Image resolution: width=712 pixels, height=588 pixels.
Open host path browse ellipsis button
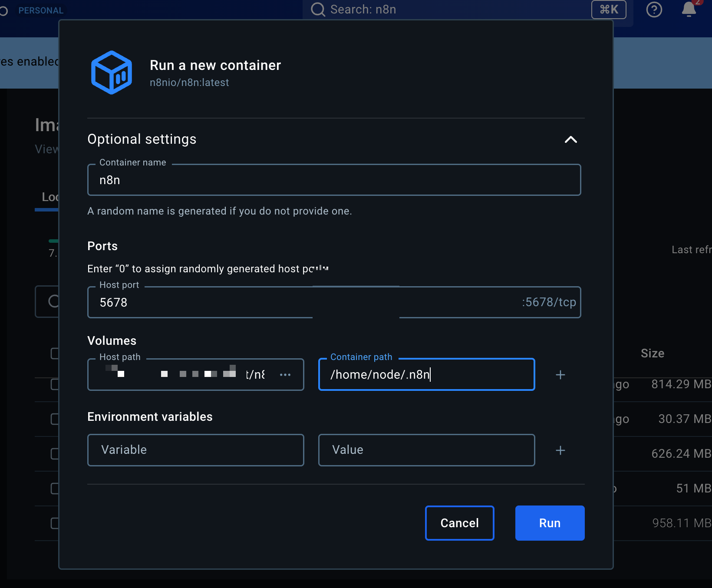pos(285,375)
